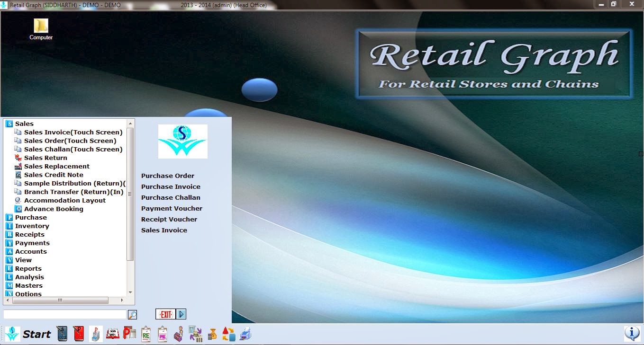
Task: Open the Sales Invoice shortcut link
Action: (x=164, y=230)
